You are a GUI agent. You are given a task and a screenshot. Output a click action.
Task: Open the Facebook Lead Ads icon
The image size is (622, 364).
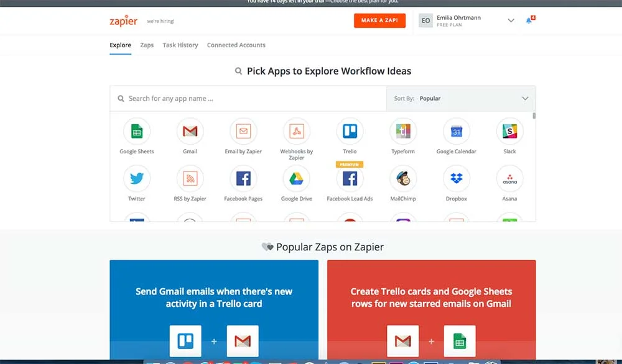pyautogui.click(x=350, y=178)
